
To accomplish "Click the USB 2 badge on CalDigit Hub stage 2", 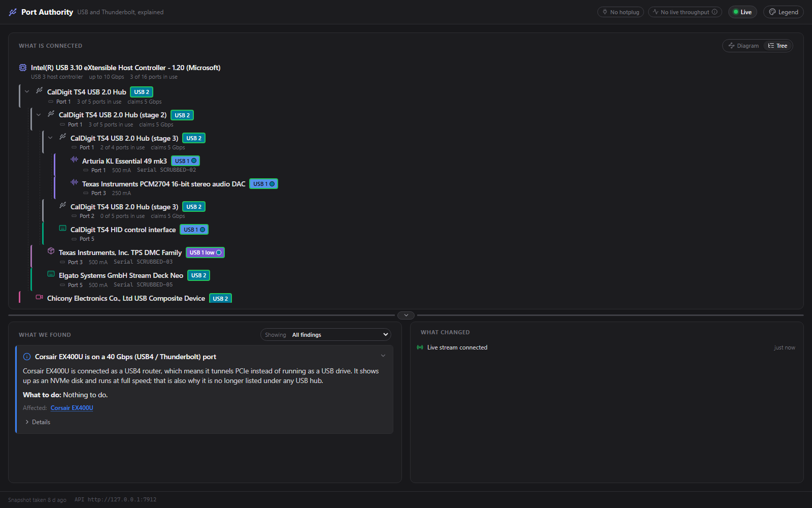I will point(182,115).
